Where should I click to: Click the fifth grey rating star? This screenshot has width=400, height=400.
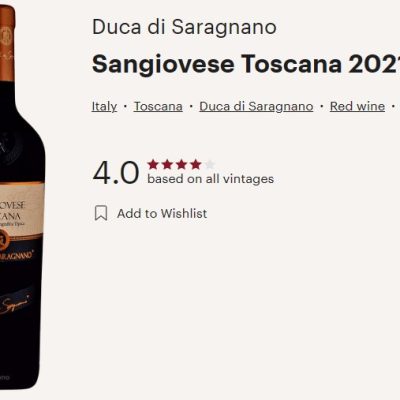[x=210, y=164]
